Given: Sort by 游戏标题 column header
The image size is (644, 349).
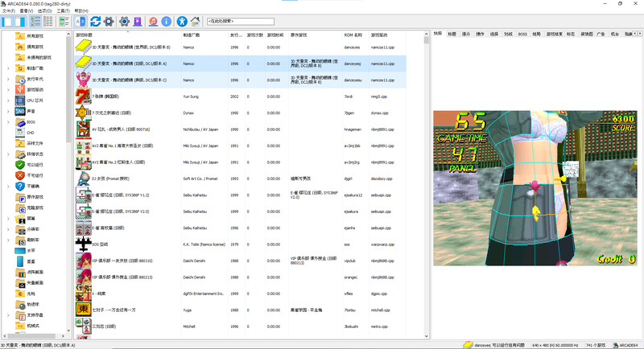Looking at the screenshot, I should 127,35.
